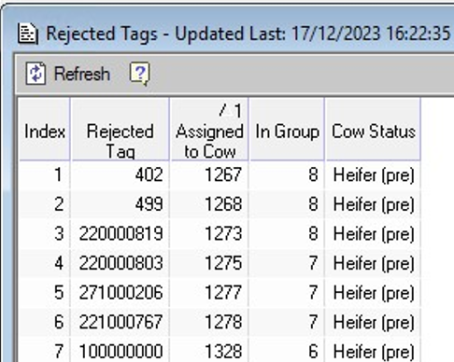Click Heifer (pre) status in row 2
This screenshot has height=362, width=454.
coord(374,204)
